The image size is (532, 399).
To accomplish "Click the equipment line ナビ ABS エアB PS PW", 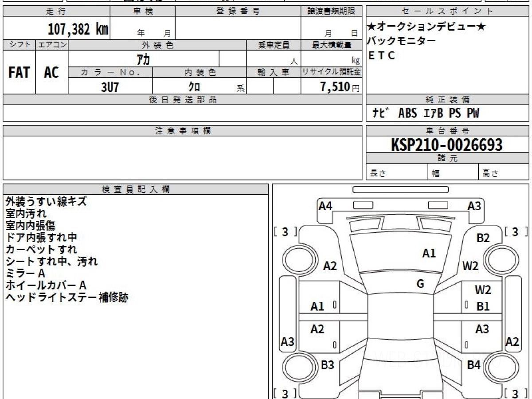I will (426, 113).
